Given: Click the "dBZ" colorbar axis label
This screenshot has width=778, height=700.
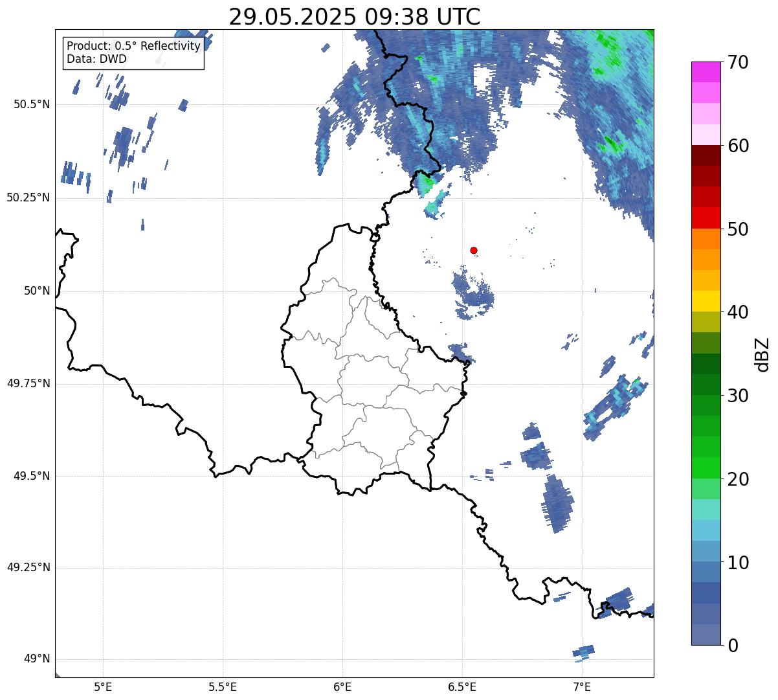Looking at the screenshot, I should click(762, 354).
